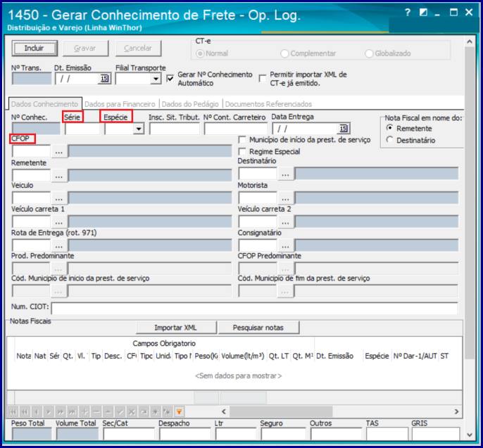Screen dimensions: 483x448
Task: Select the Destinatário radio button
Action: (x=389, y=140)
